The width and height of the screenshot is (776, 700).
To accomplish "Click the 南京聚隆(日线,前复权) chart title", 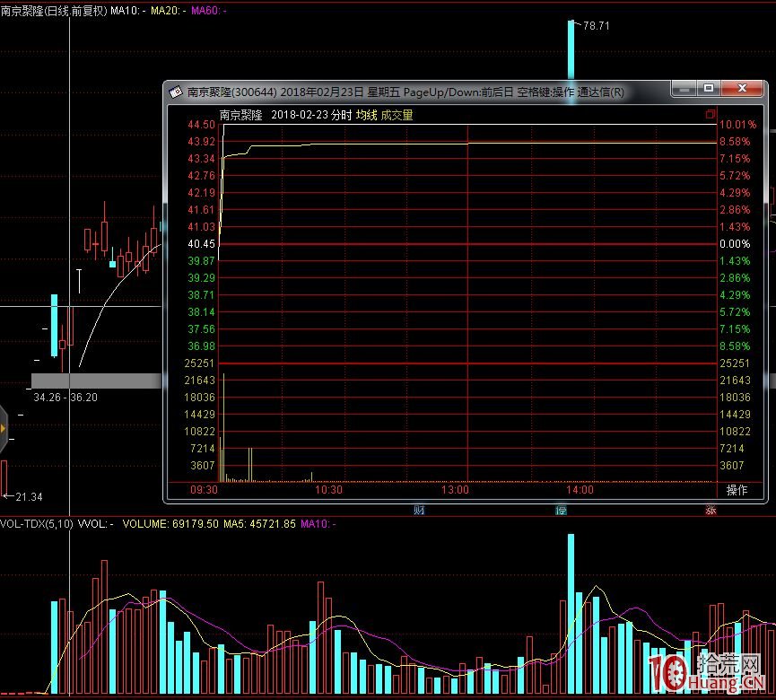I will click(x=54, y=11).
